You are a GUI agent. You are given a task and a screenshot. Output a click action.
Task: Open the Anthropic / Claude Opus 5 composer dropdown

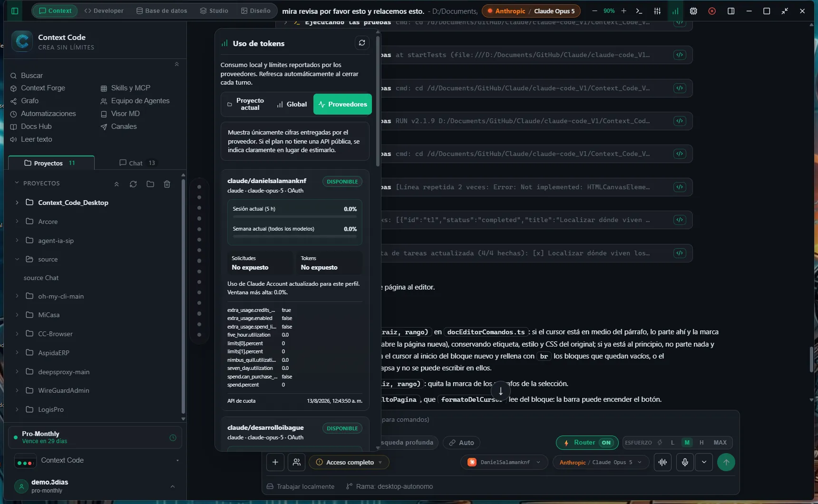coord(601,462)
